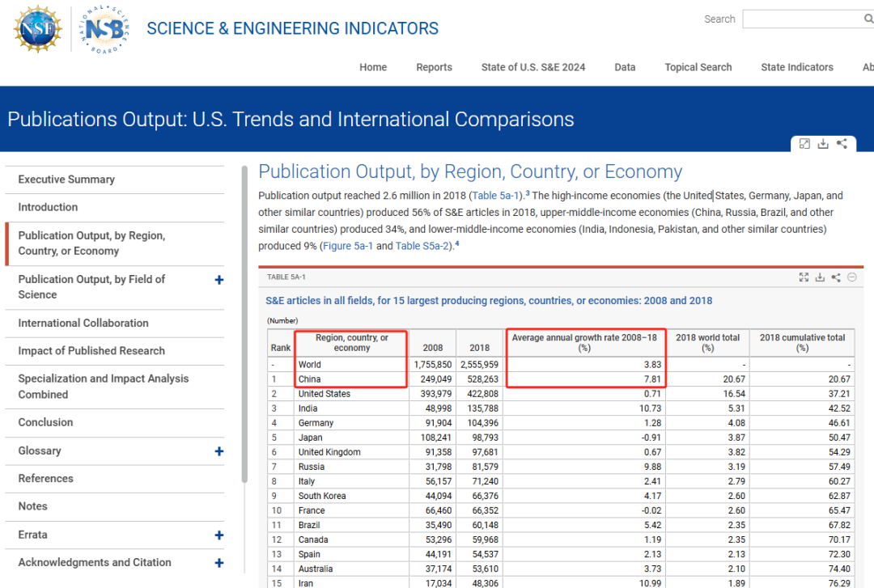Share the report from the blue banner

coord(842,144)
